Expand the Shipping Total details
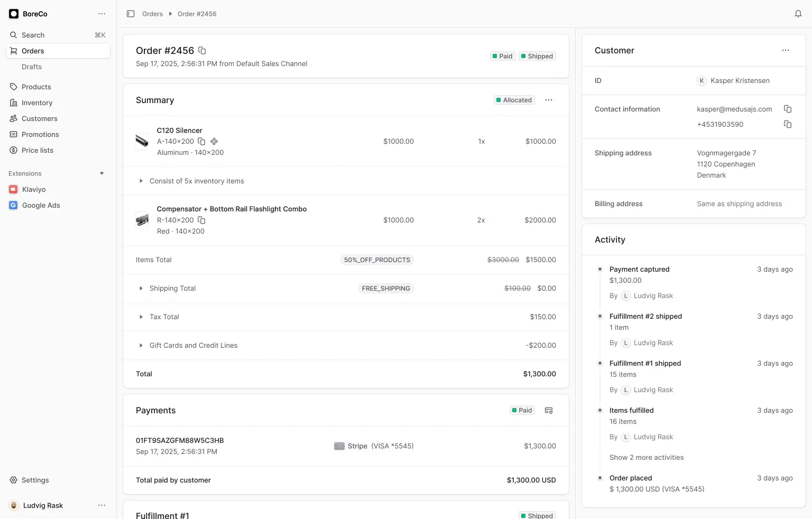The height and width of the screenshot is (519, 812). pos(141,289)
